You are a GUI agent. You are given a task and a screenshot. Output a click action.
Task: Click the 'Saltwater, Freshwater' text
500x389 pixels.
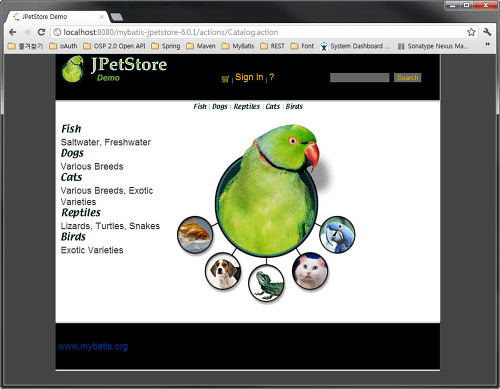click(x=106, y=142)
